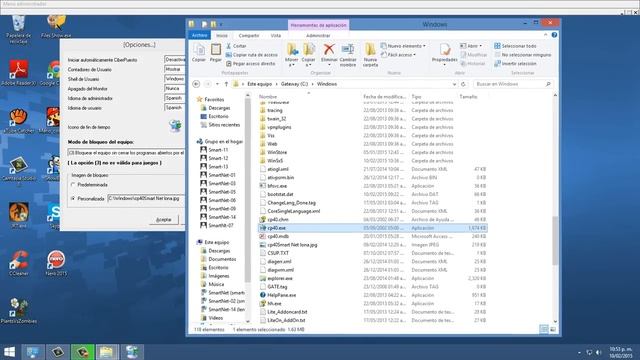Click the Personalizada image path field
This screenshot has width=640, height=360.
146,198
